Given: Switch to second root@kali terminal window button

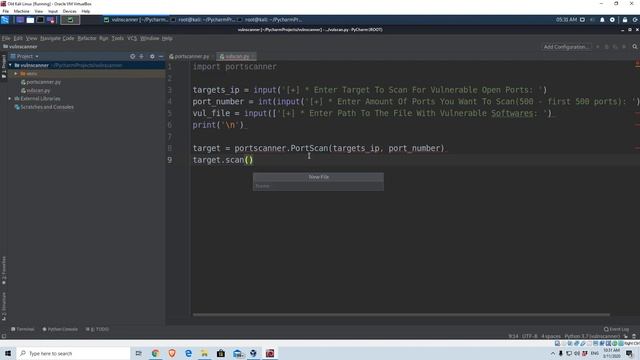Looking at the screenshot, I should coord(270,20).
